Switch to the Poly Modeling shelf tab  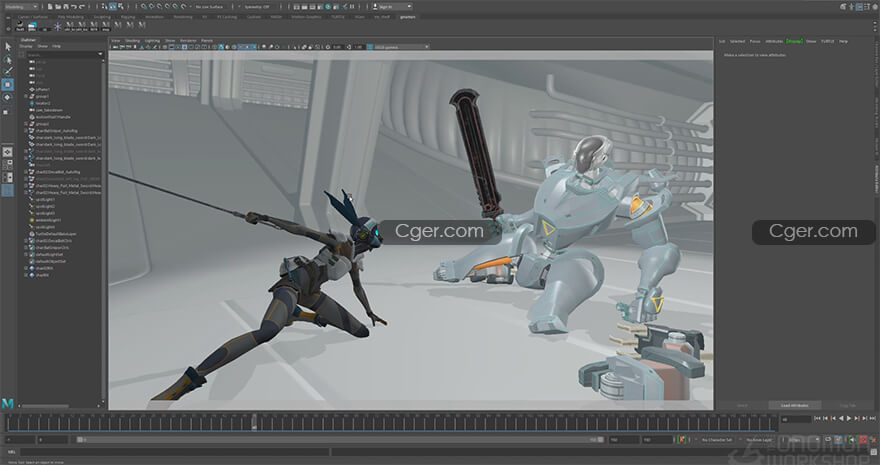click(71, 17)
